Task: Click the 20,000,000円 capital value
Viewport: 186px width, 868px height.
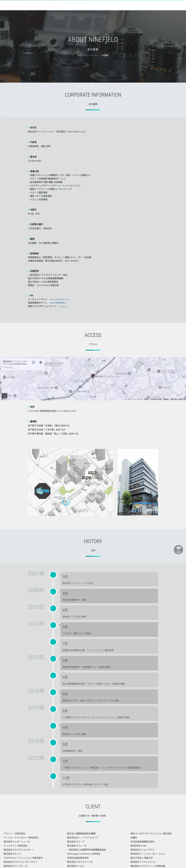Action: (x=34, y=161)
